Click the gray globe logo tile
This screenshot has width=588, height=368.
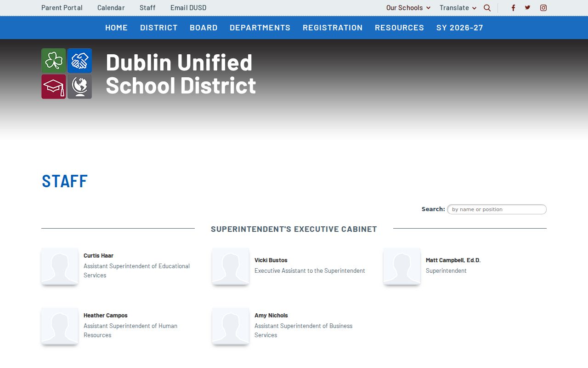coord(80,86)
